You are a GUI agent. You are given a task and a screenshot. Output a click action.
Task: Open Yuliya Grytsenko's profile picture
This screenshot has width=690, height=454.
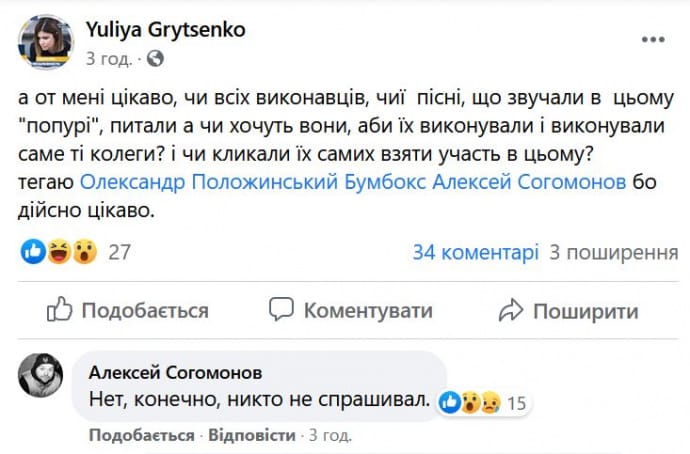pos(42,42)
